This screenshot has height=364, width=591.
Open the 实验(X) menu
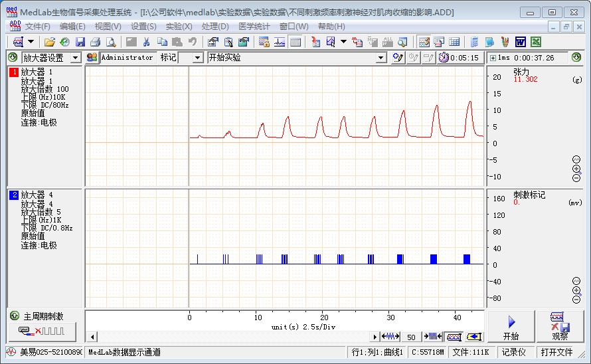click(x=179, y=27)
